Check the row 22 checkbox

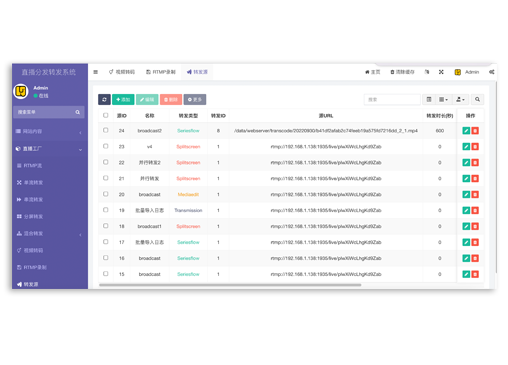pyautogui.click(x=106, y=162)
